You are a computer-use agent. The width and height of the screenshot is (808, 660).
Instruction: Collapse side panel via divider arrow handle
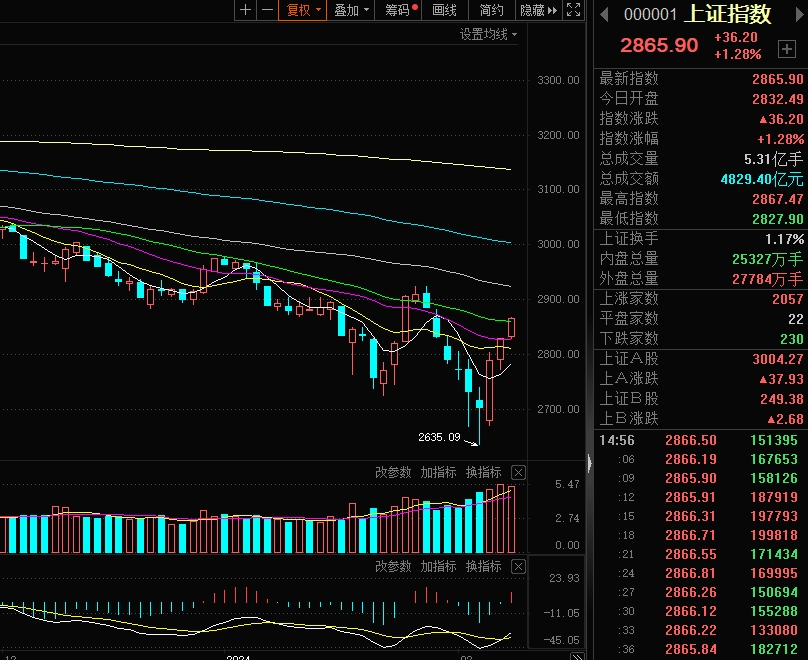pyautogui.click(x=590, y=463)
